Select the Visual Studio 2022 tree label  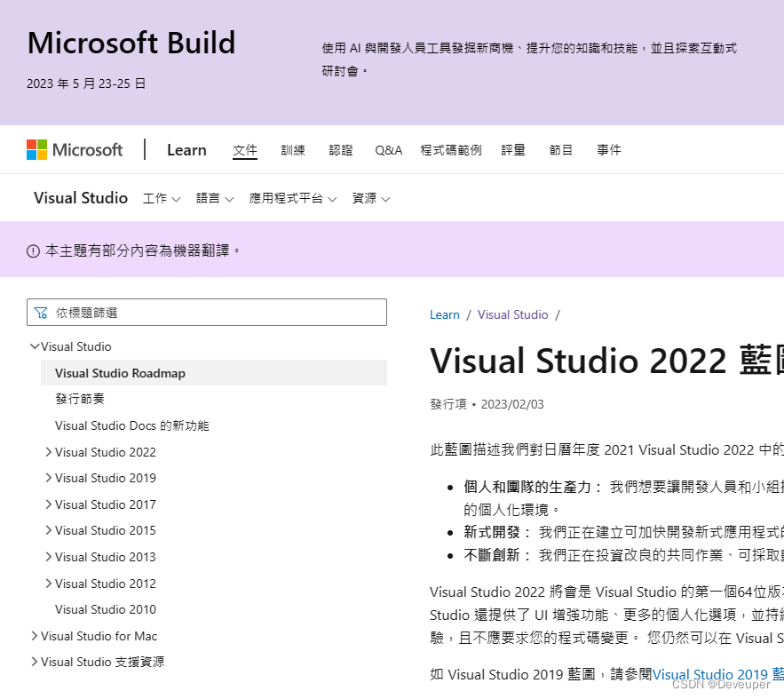click(106, 452)
